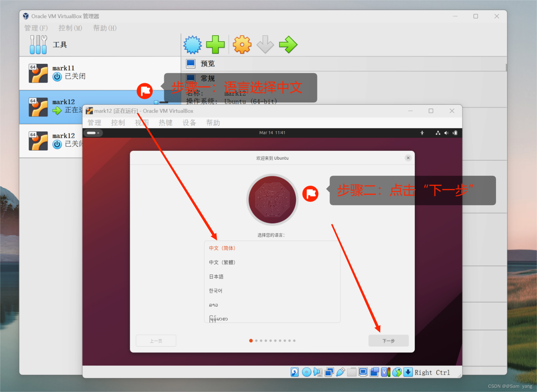
Task: Maximize the VirtualBox Manager window
Action: coord(476,16)
